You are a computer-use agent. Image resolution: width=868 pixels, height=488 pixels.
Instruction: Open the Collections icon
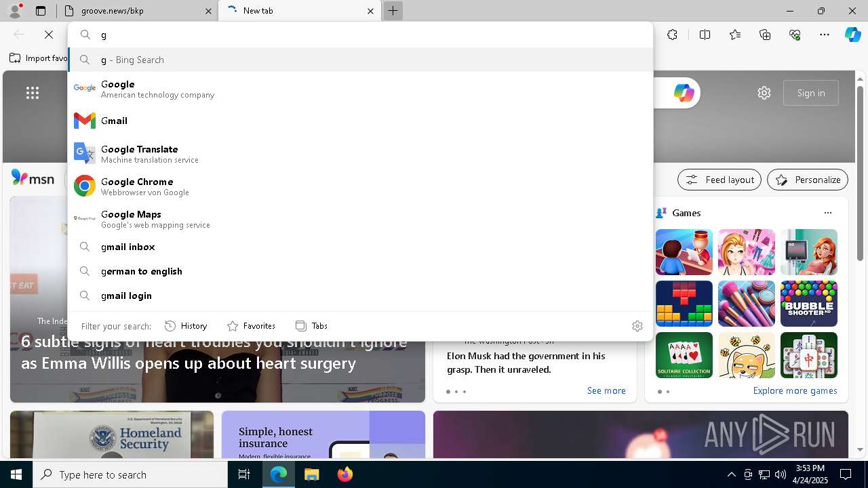point(765,35)
